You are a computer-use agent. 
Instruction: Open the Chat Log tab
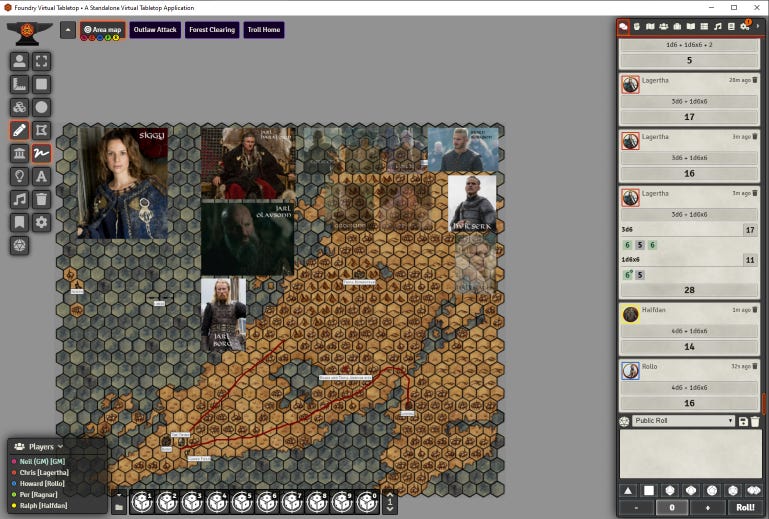623,26
